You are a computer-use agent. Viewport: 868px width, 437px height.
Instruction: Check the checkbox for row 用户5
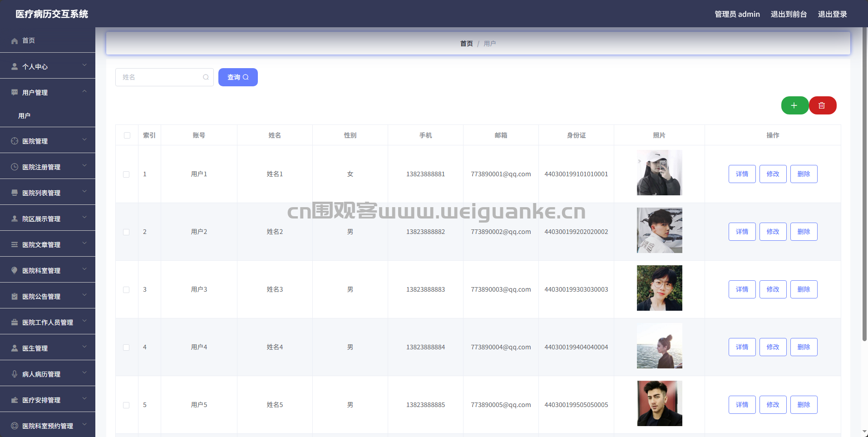[x=126, y=405]
